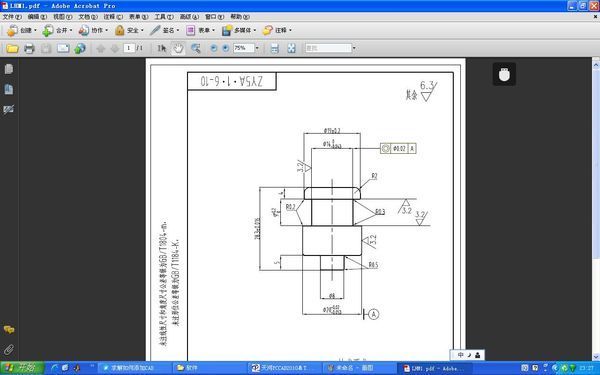600x375 pixels.
Task: Click the Marquee Zoom magnifier tool
Action: pos(196,48)
